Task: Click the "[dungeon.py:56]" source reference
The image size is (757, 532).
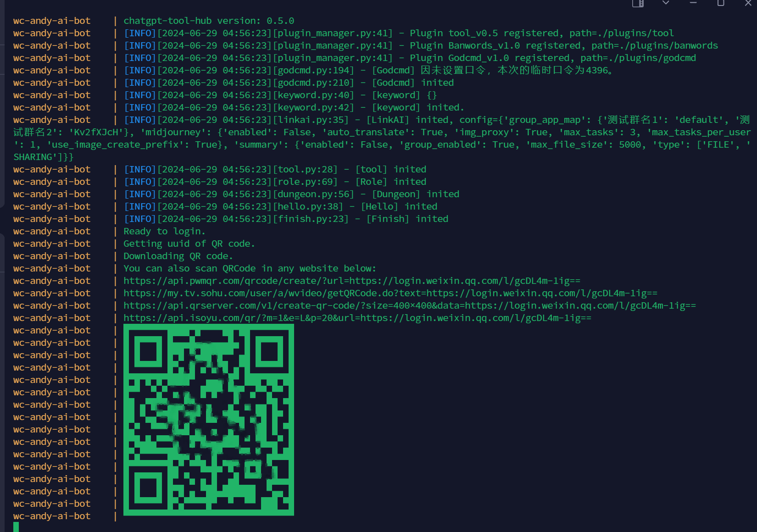Action: (x=314, y=194)
